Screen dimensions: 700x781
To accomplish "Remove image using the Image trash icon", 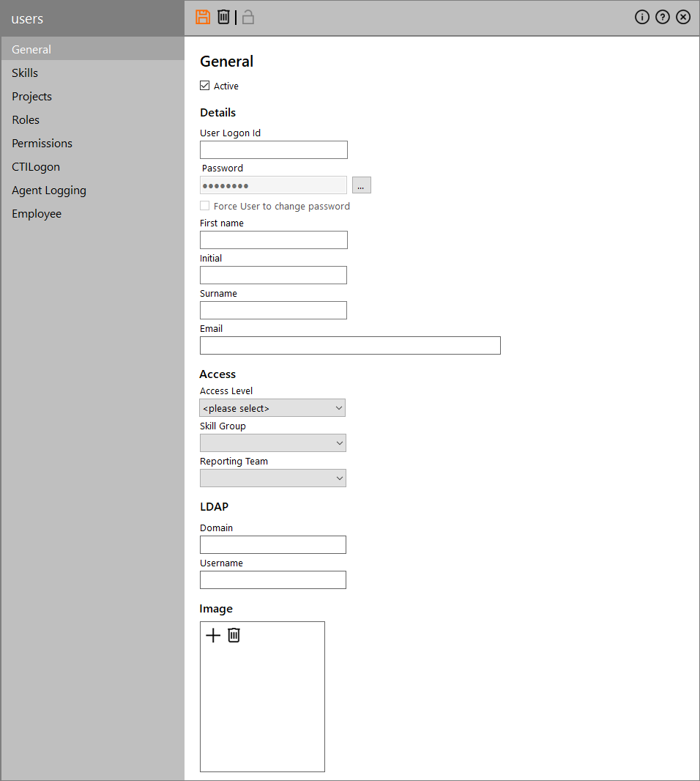I will (234, 635).
